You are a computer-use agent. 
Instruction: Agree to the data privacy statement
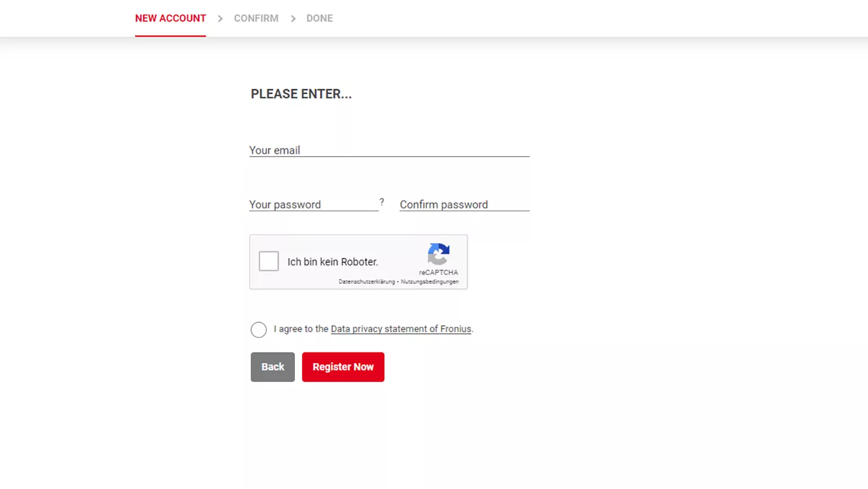[259, 330]
